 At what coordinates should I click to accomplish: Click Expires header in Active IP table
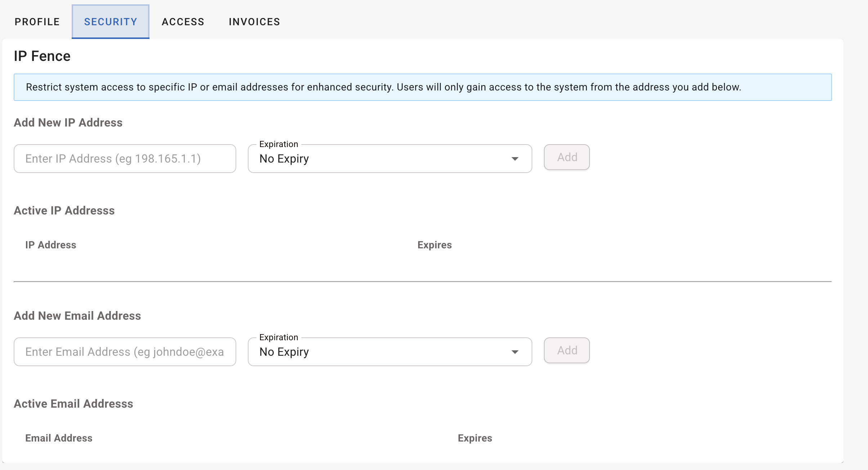coord(434,245)
